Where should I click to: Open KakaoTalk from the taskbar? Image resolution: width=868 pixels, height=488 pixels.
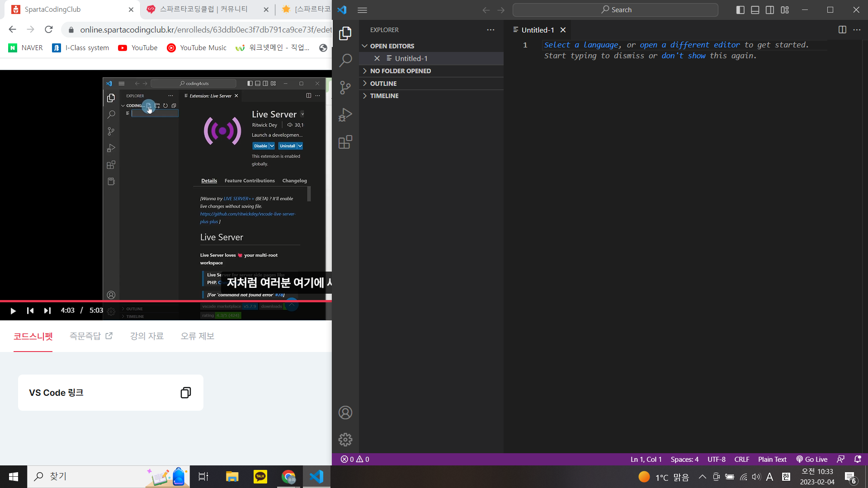click(260, 477)
